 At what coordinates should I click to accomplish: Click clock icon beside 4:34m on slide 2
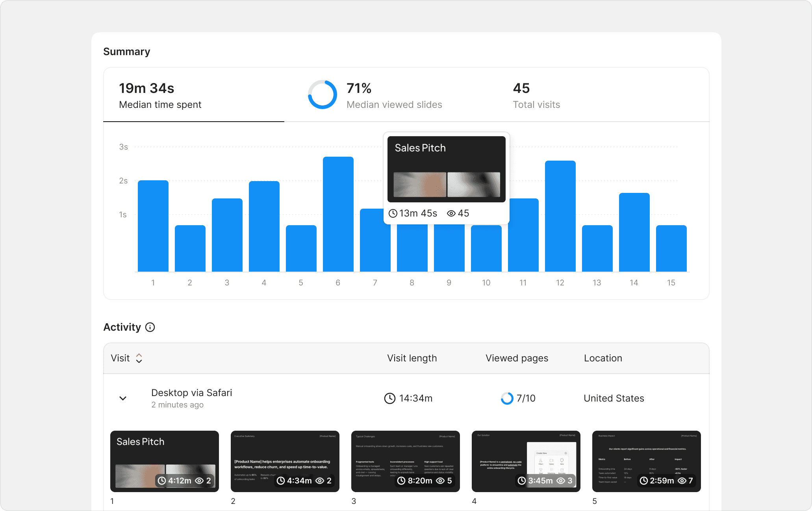coord(281,481)
